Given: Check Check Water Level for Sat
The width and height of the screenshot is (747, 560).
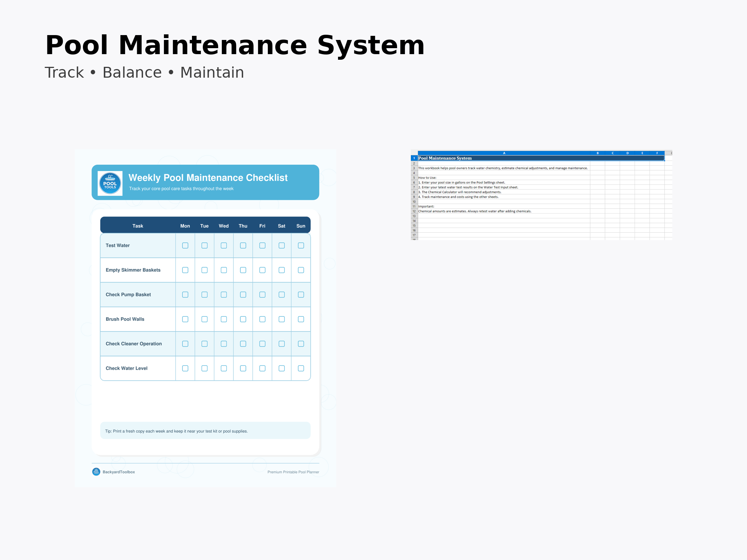Looking at the screenshot, I should click(282, 368).
